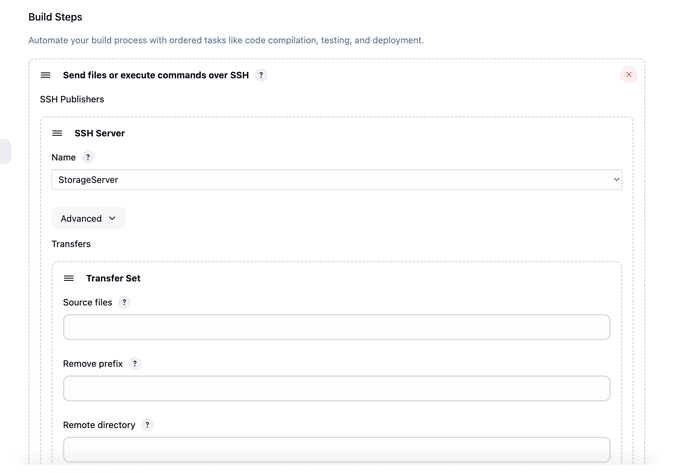Open help for Remove prefix
The height and width of the screenshot is (473, 690).
coord(135,364)
